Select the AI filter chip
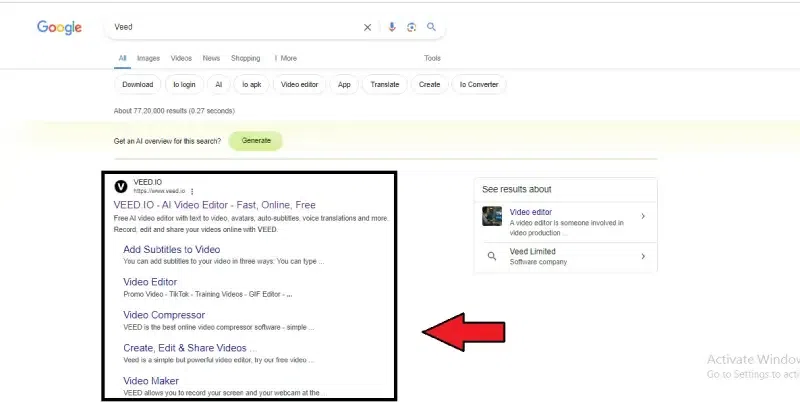Viewport: 800px width, 402px height. point(218,85)
